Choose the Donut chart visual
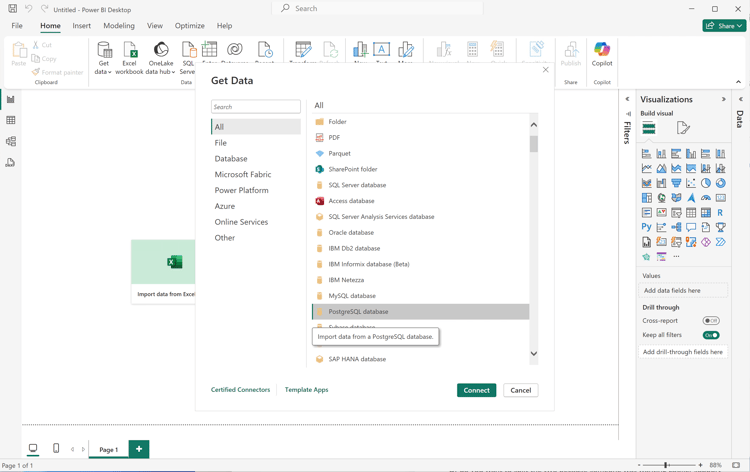Screen dimensions: 750x472 click(721, 183)
